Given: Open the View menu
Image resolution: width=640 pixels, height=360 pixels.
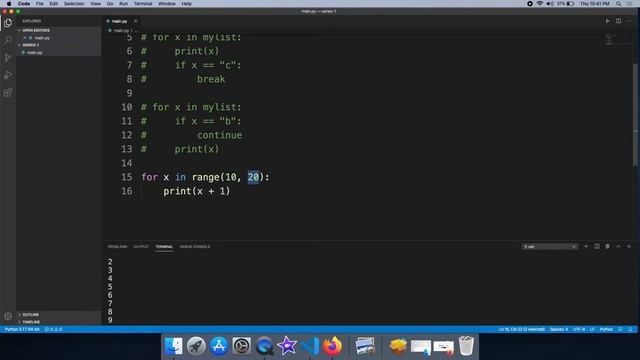Looking at the screenshot, I should point(96,4).
